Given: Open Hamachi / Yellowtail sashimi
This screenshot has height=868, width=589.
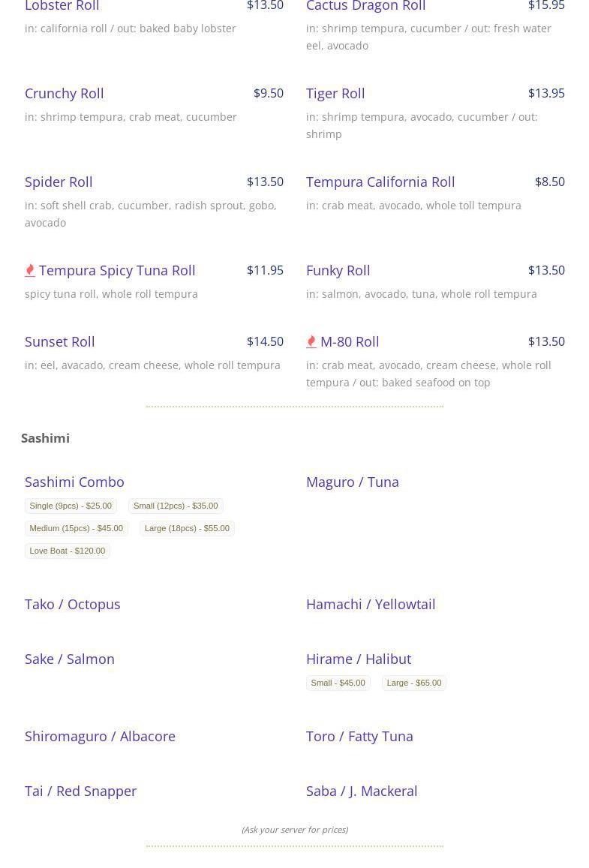Looking at the screenshot, I should click(370, 604).
